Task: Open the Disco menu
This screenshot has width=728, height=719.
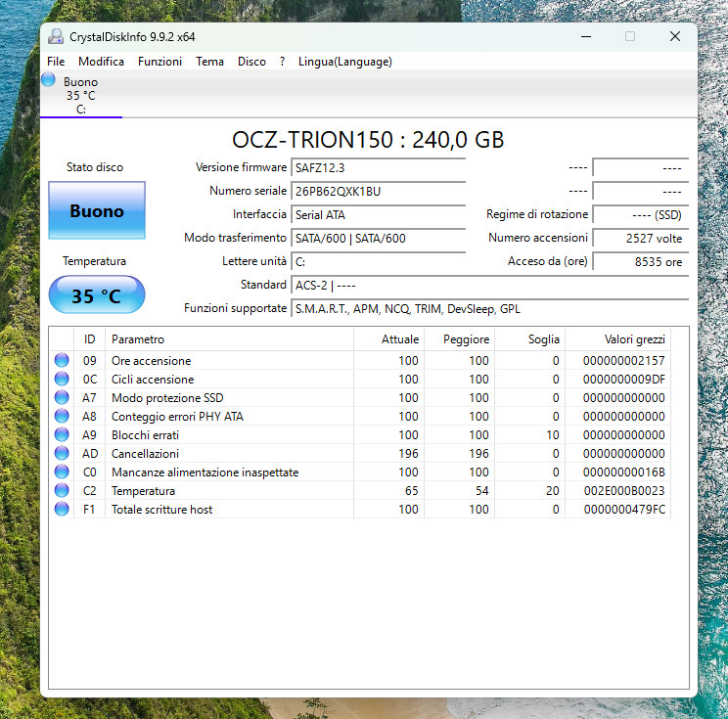Action: click(251, 62)
